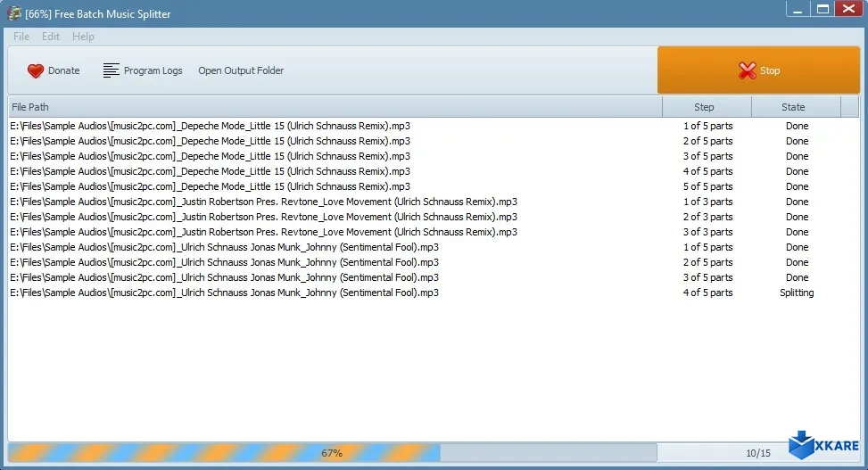Stop the splitting process via Stop label
Viewport: 868px width, 470px height.
(770, 70)
